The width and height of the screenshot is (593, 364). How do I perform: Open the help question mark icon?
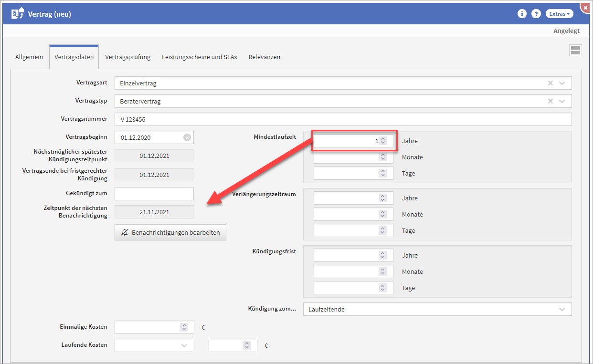536,14
